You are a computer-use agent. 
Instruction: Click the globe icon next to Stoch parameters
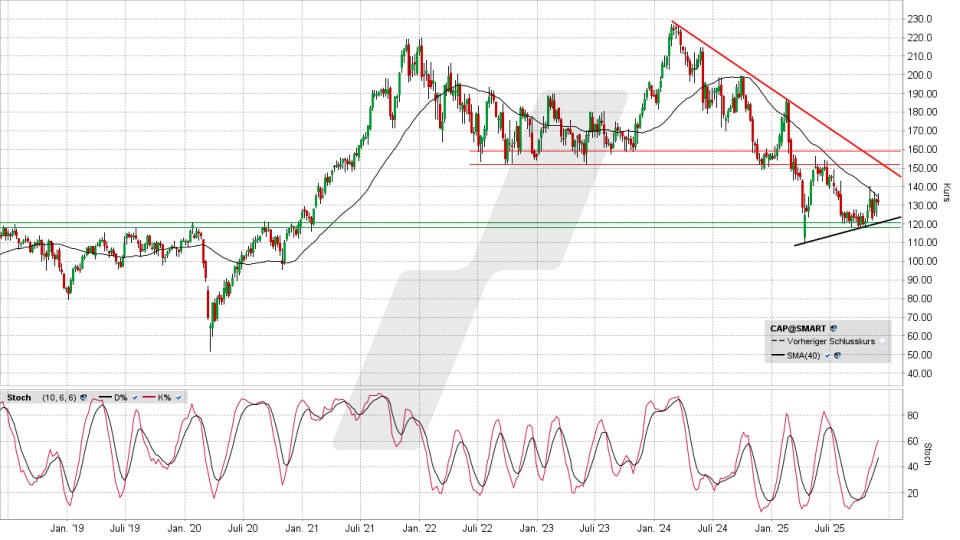click(84, 398)
